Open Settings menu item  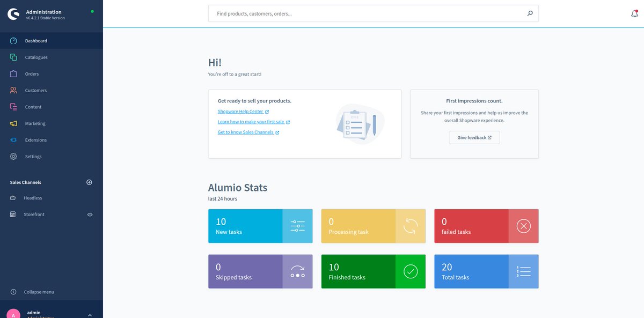tap(52, 157)
